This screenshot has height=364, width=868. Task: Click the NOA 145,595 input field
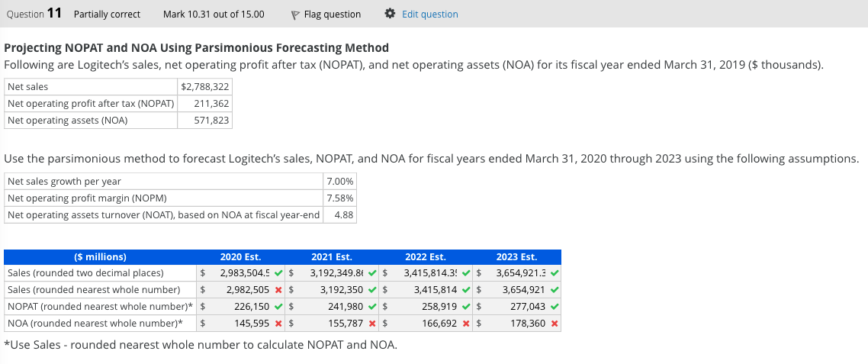click(240, 323)
